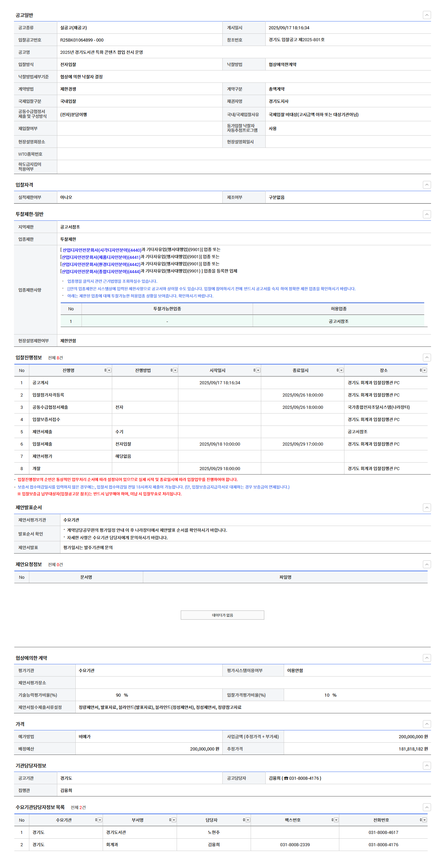The image size is (444, 868).
Task: Click the sort icon in the 진행명 column header
Action: [105, 370]
